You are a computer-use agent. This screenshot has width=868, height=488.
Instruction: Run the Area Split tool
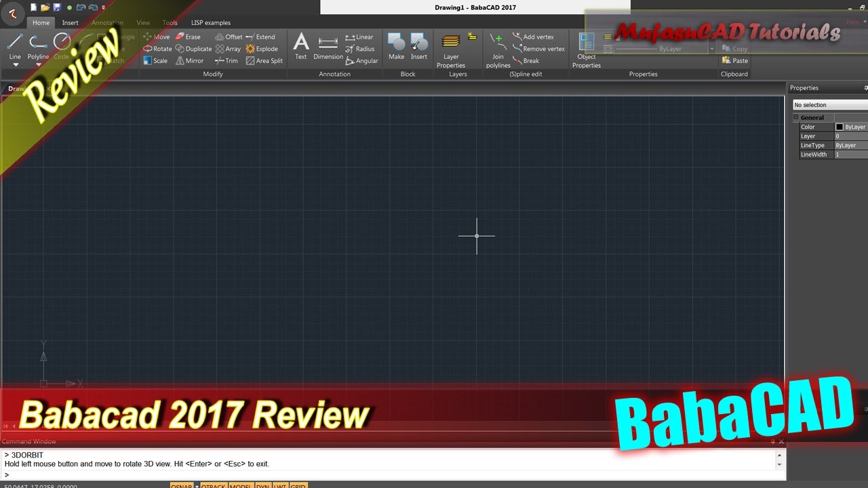click(264, 60)
